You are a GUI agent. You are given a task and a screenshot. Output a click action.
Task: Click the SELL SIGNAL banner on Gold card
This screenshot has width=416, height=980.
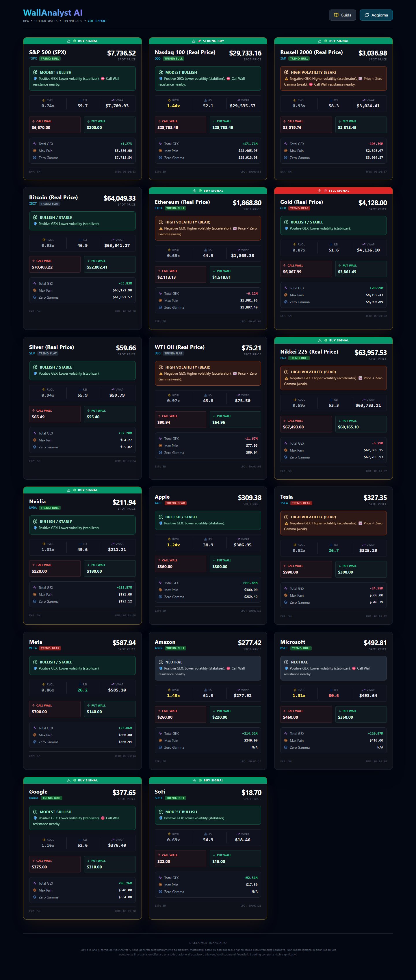(333, 191)
